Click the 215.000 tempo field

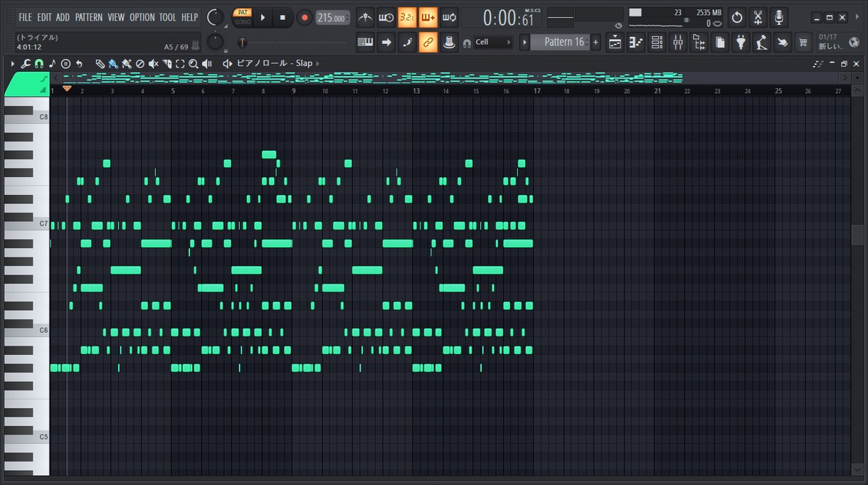332,18
